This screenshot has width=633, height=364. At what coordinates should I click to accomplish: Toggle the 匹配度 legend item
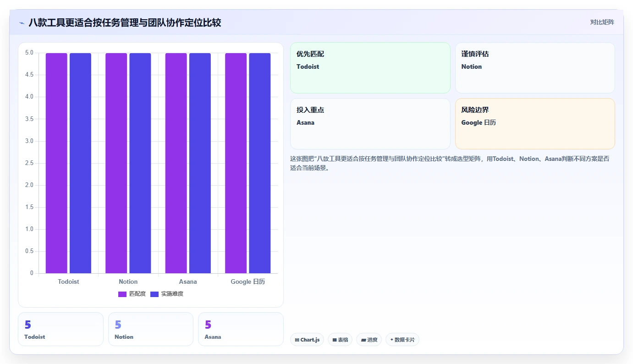132,294
